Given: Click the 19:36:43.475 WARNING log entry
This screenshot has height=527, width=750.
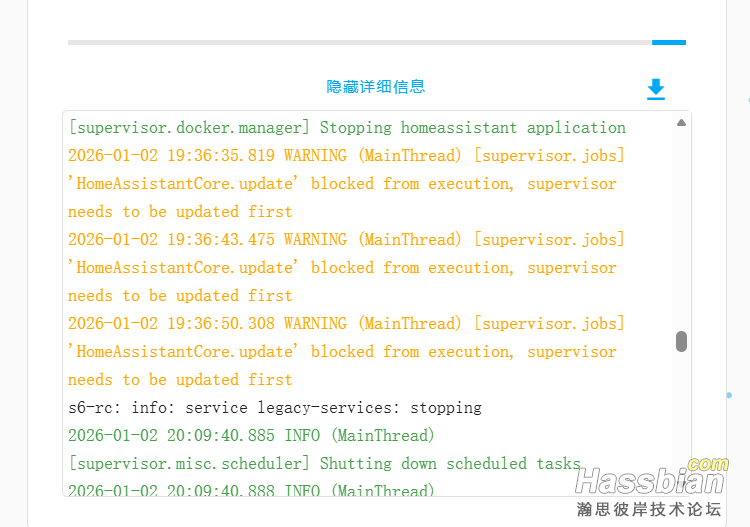Looking at the screenshot, I should point(346,240).
